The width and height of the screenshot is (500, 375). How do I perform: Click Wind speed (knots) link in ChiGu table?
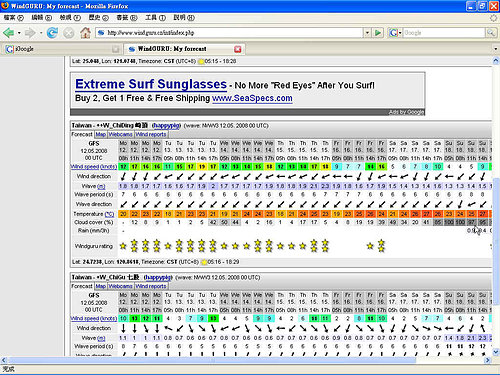pyautogui.click(x=94, y=318)
